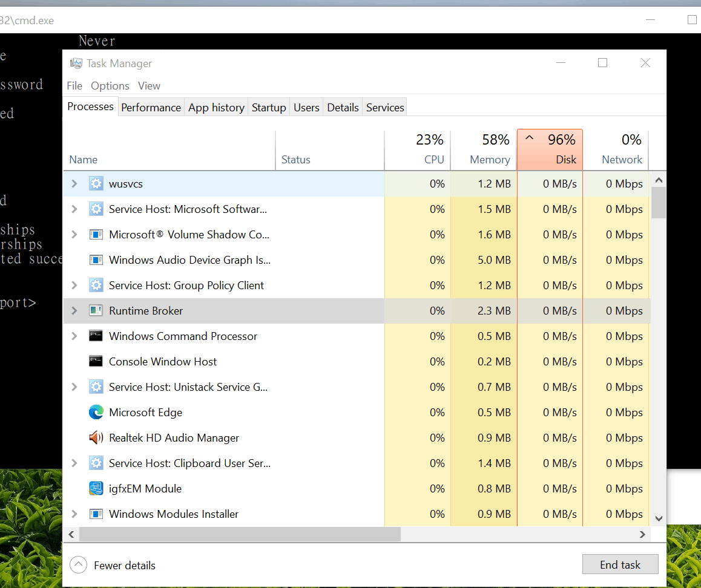Image resolution: width=701 pixels, height=588 pixels.
Task: Close the Task Manager window
Action: [645, 63]
